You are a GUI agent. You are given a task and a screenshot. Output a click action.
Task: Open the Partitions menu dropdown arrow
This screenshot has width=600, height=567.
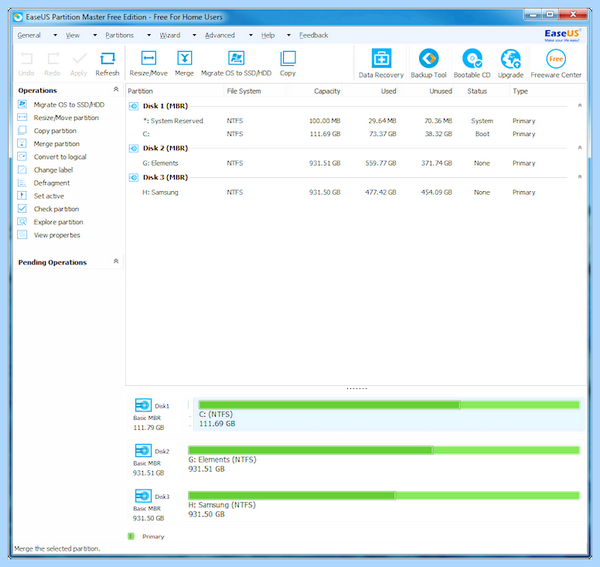point(149,35)
